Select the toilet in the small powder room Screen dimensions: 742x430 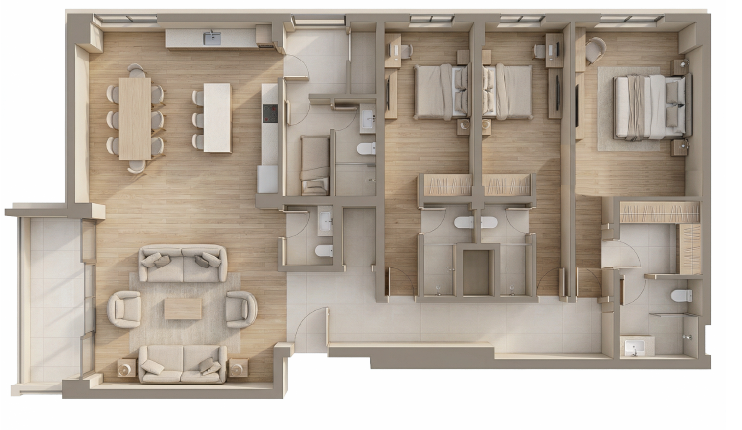tap(324, 250)
